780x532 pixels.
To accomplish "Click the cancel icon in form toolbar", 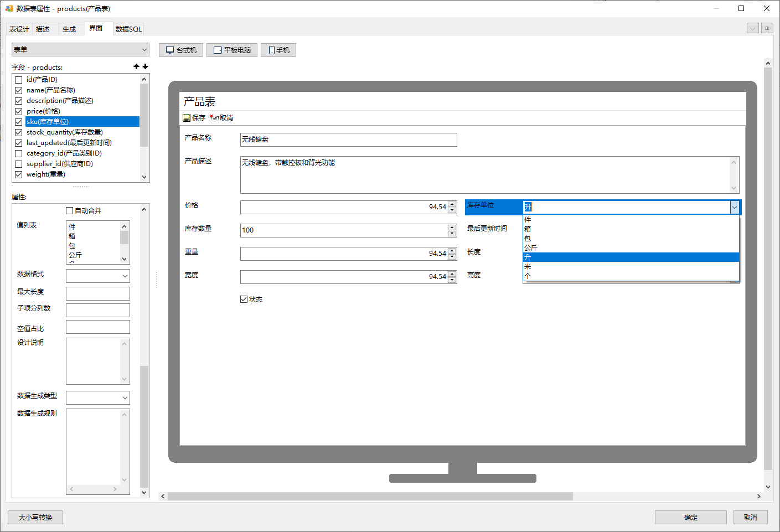I will click(x=214, y=118).
